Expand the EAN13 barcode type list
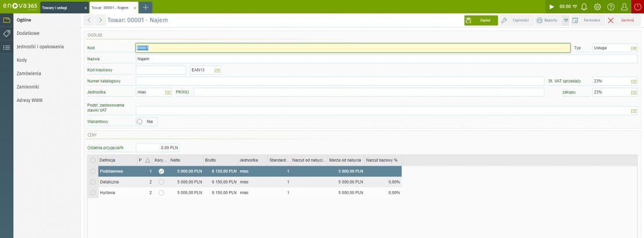Viewport: 644px width, 238px height. click(217, 70)
